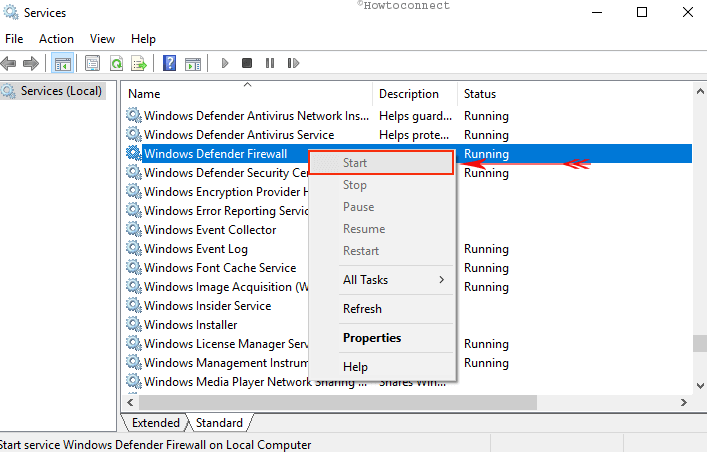Toggle Show/Hide Console Tree toolbar icon
The height and width of the screenshot is (452, 707).
[x=63, y=63]
